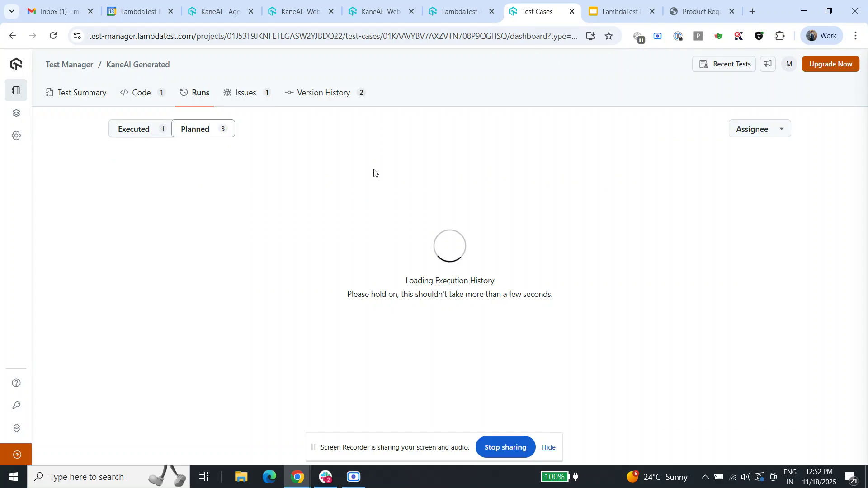868x488 pixels.
Task: Click the loading spinner circle
Action: coord(449,246)
